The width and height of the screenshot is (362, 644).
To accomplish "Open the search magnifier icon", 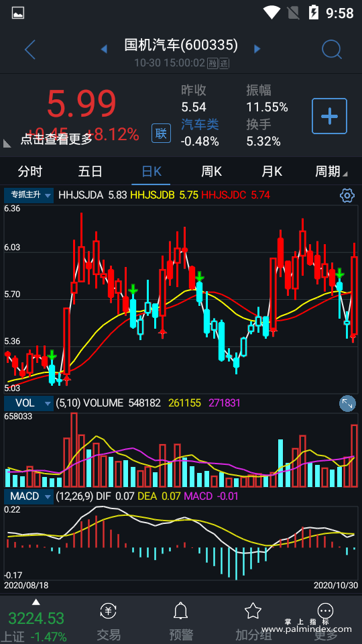I will [332, 50].
